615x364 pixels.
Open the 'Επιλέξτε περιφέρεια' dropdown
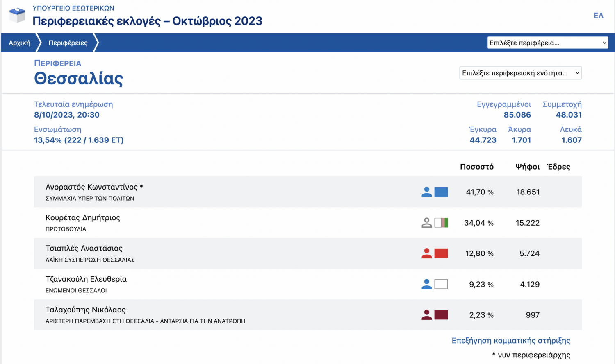click(547, 43)
